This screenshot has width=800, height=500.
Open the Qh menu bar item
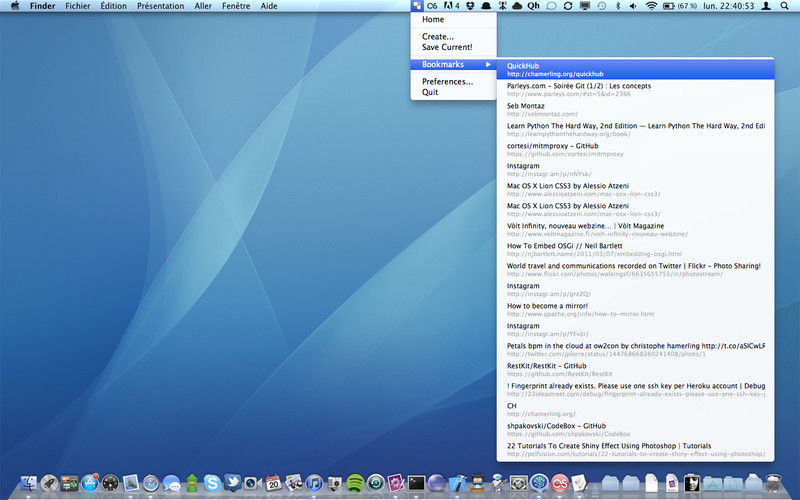click(x=533, y=6)
